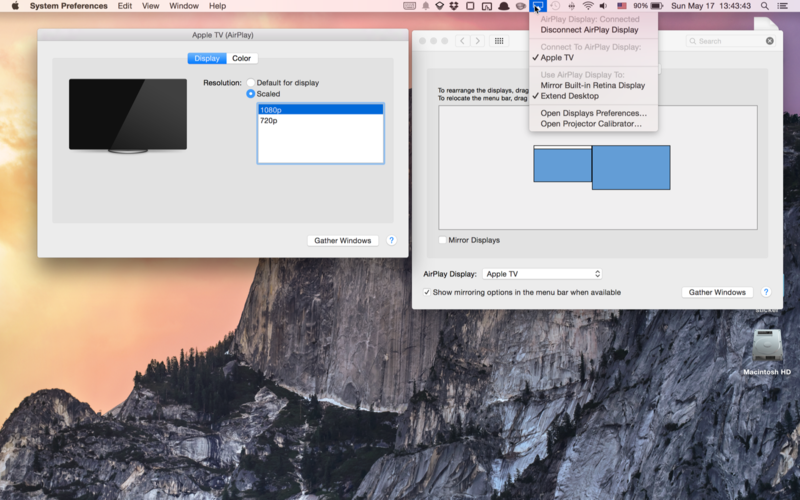Open the Time Machine menu bar icon

click(x=555, y=6)
